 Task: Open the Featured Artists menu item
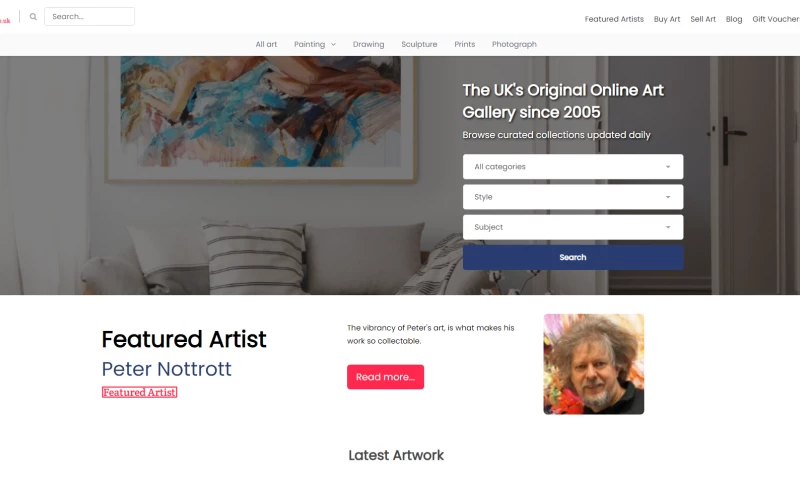(x=614, y=19)
